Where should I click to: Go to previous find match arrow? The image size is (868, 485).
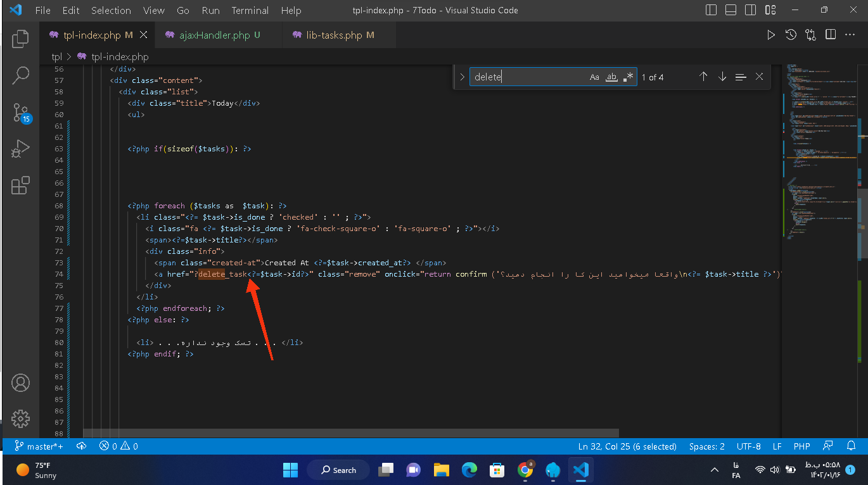[703, 77]
